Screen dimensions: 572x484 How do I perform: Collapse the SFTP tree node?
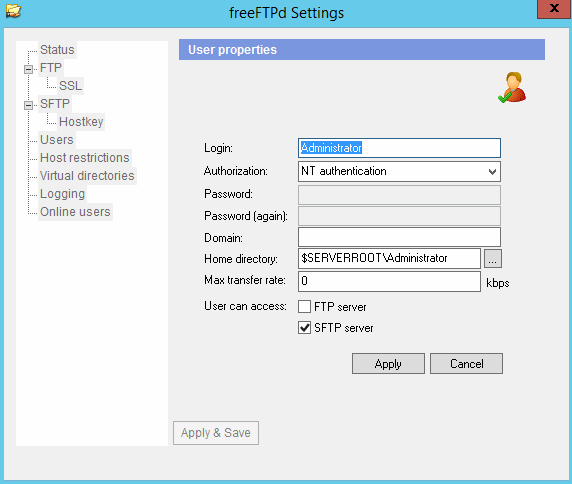(28, 105)
